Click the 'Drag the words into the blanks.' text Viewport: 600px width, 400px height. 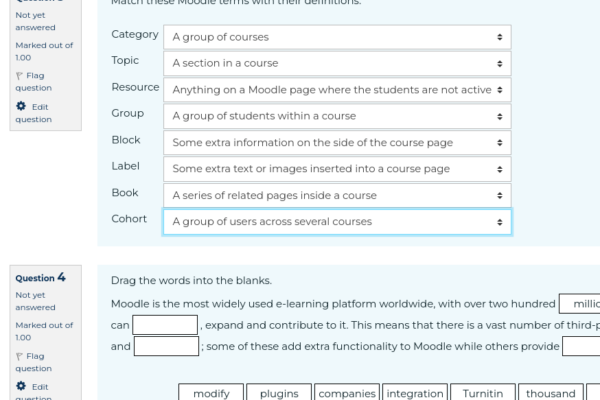tap(191, 281)
